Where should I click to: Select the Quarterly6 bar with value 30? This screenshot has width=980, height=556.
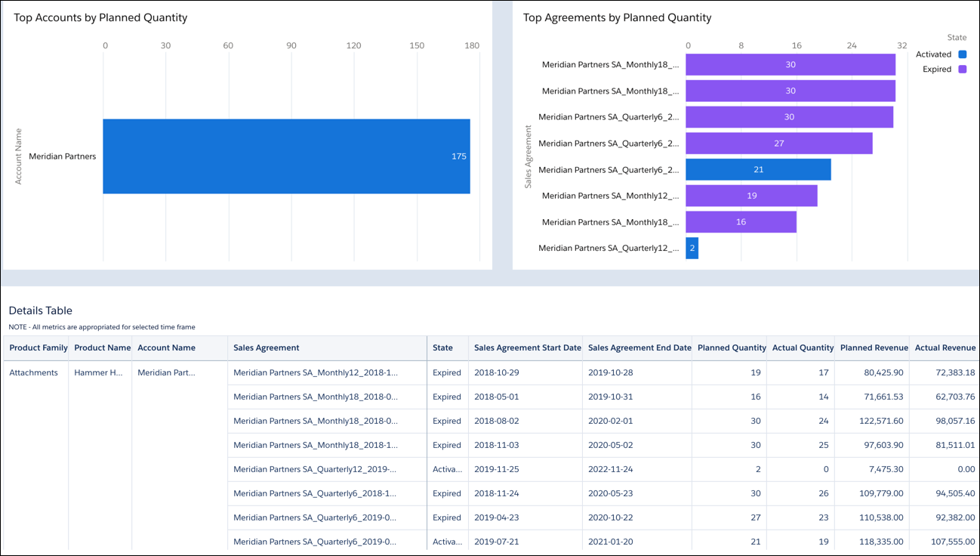pos(790,117)
